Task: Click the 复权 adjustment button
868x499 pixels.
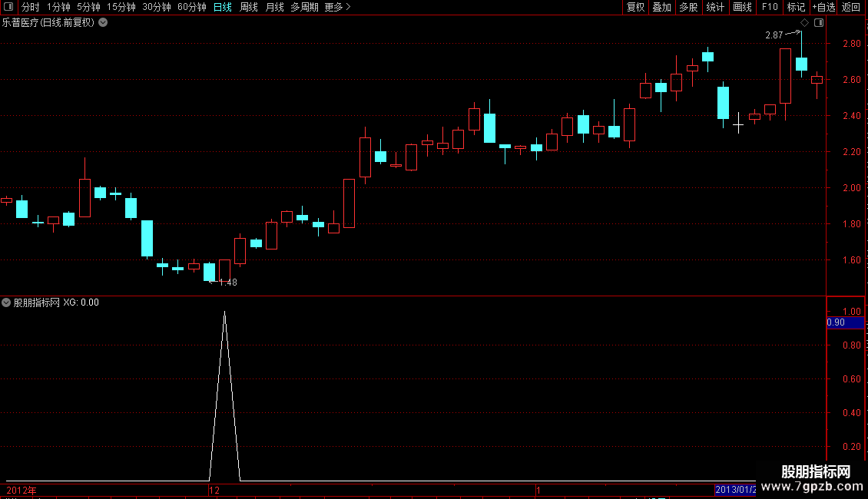Action: click(635, 7)
